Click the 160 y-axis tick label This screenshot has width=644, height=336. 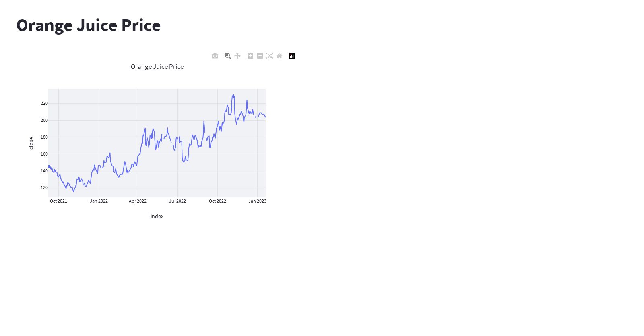click(x=44, y=154)
